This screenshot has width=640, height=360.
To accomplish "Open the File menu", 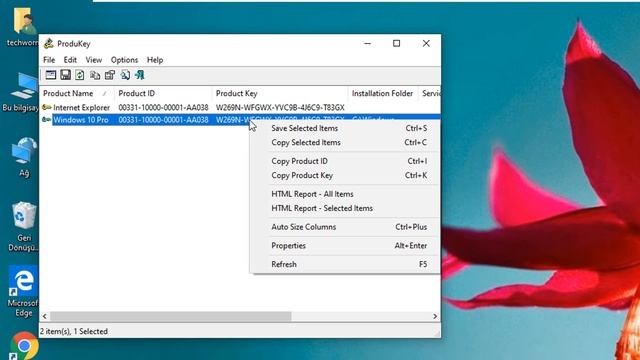I will pos(49,60).
